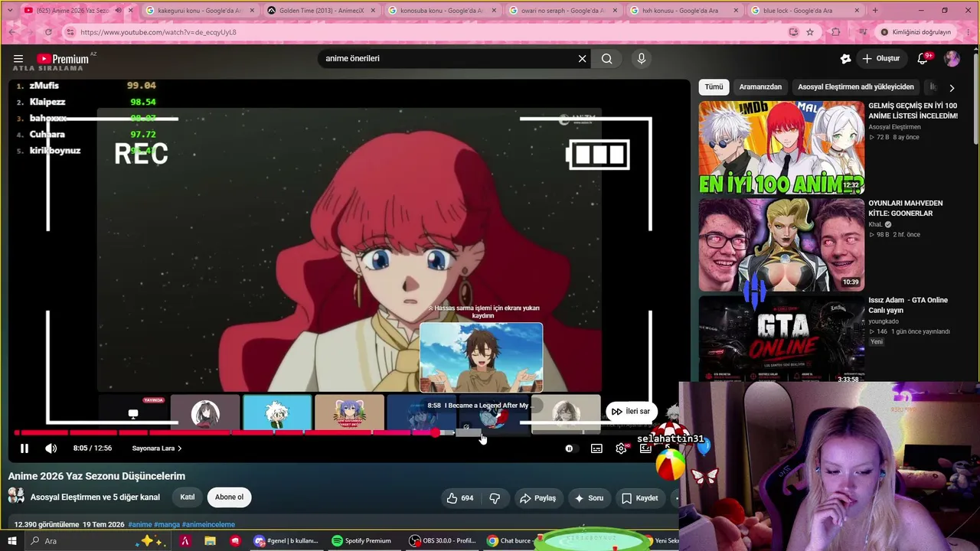Click the #manga hashtag
This screenshot has width=980, height=551.
pyautogui.click(x=166, y=525)
